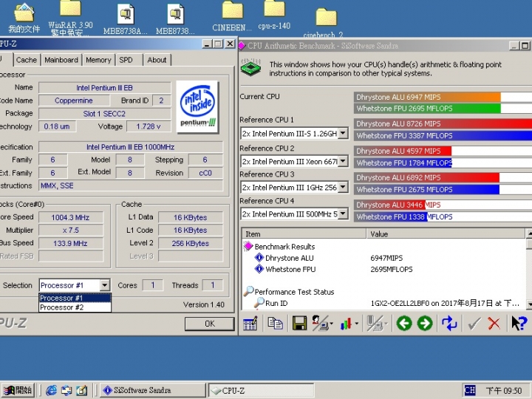Click the Sandra calculator options icon

pyautogui.click(x=250, y=323)
